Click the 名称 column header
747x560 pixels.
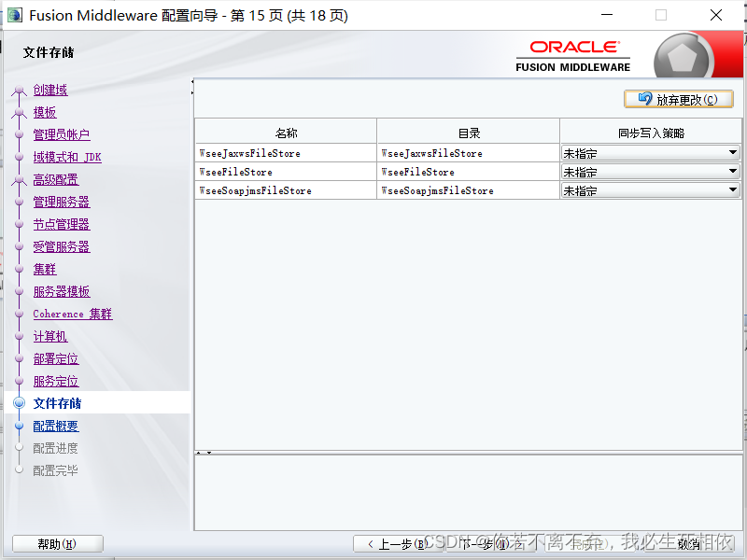pos(286,132)
